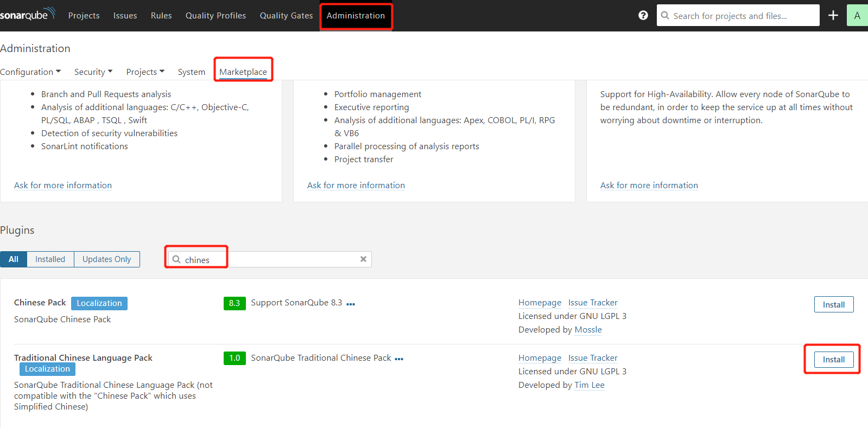Click the magnifier icon in plugin search
Screen dimensions: 868x428
[176, 259]
